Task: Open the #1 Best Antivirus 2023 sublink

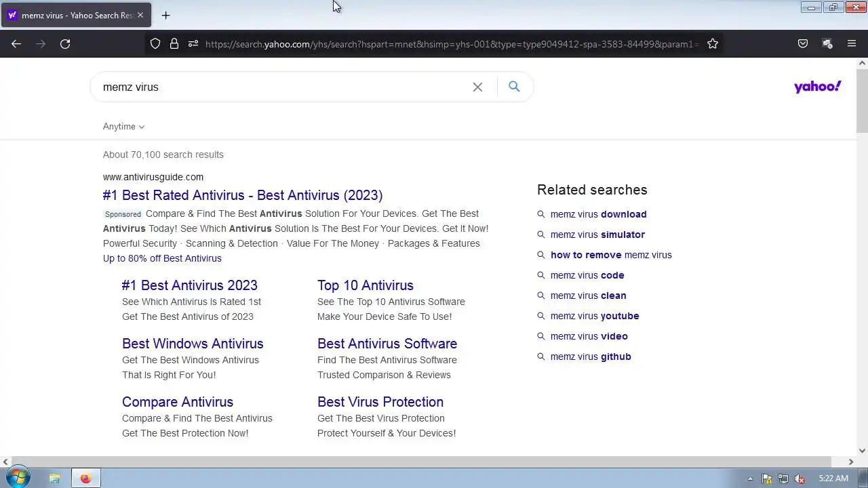Action: click(x=190, y=285)
